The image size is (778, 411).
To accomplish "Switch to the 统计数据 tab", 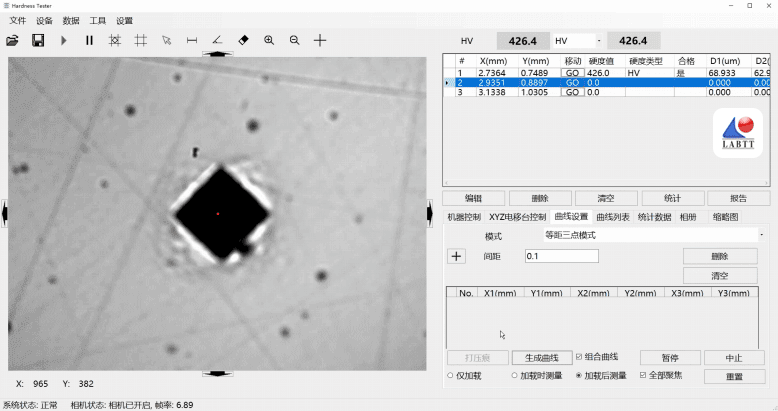I will point(654,217).
